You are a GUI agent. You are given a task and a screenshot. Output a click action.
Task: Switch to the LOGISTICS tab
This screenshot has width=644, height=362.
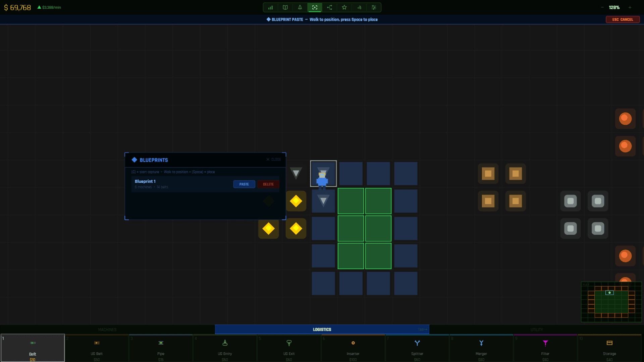click(x=322, y=329)
